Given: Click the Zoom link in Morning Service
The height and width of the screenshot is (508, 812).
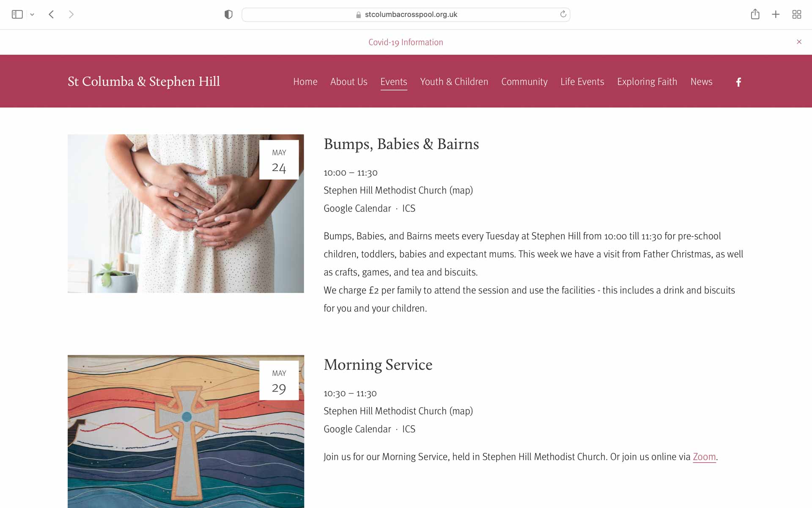Looking at the screenshot, I should 704,457.
